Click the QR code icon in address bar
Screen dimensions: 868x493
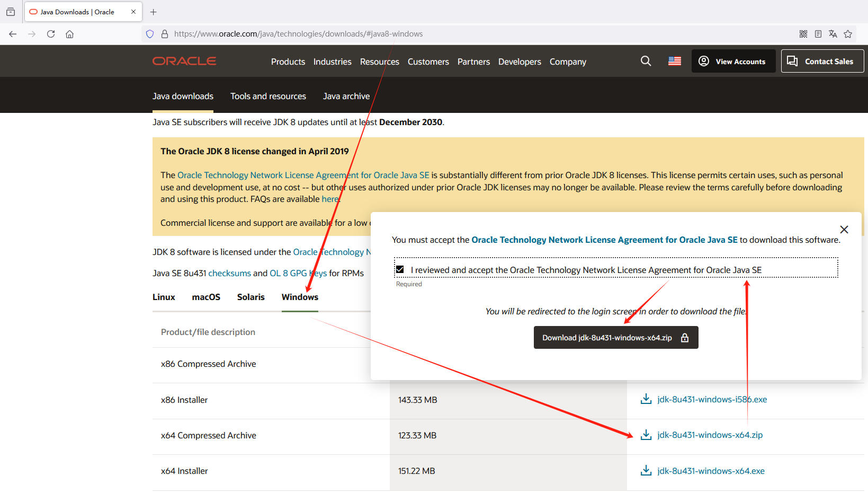pyautogui.click(x=803, y=34)
